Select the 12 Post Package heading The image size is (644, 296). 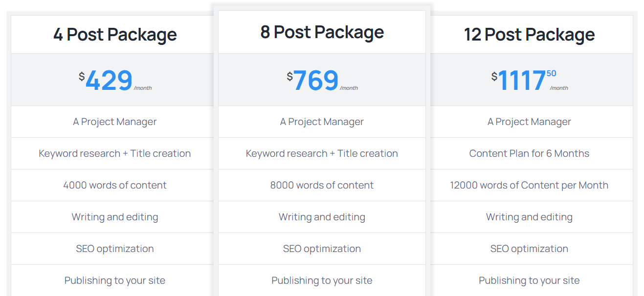coord(529,35)
